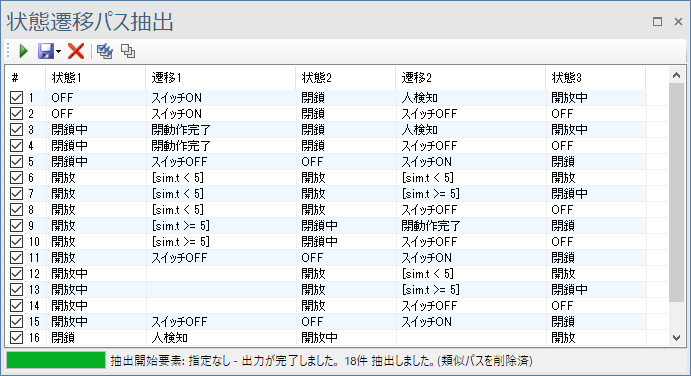
Task: Click the extraction completed status message
Action: (x=321, y=361)
